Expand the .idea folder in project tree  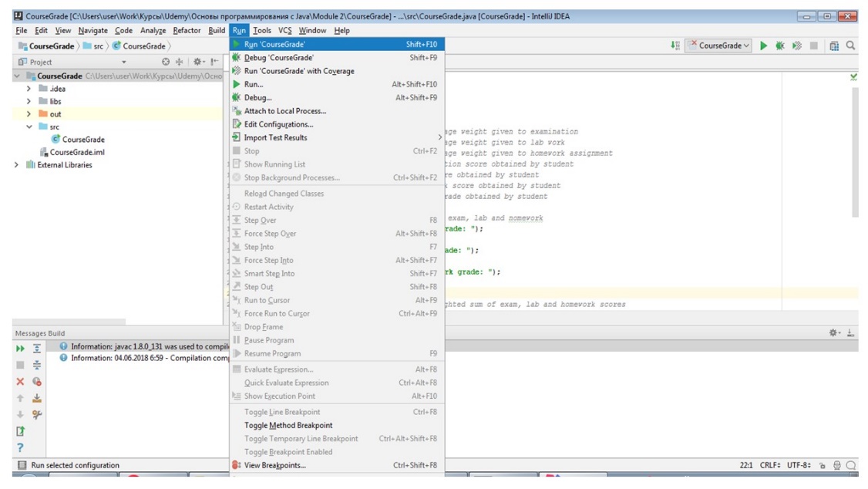(x=29, y=89)
